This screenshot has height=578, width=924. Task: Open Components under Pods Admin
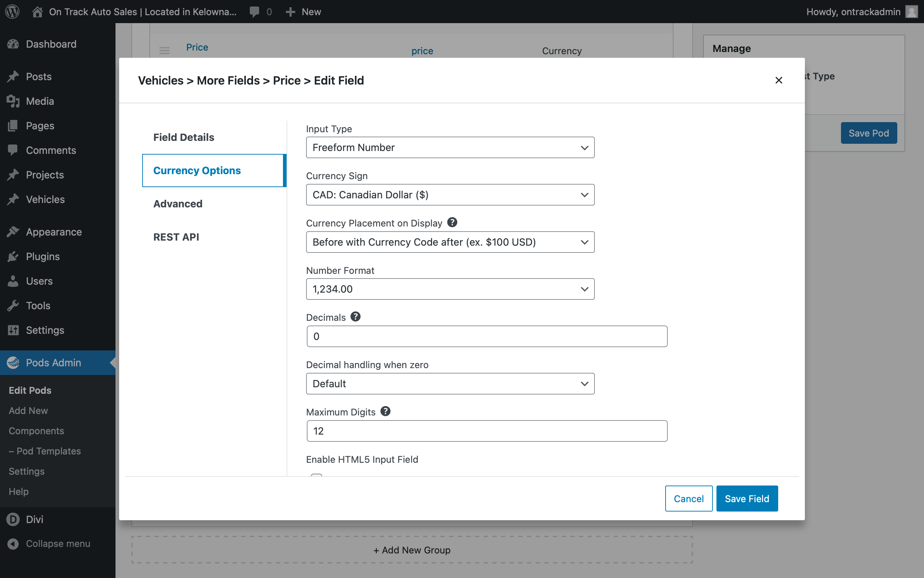point(36,431)
